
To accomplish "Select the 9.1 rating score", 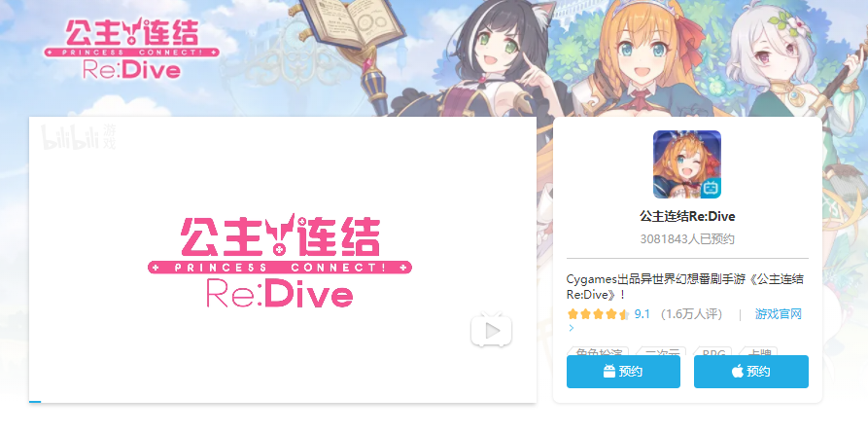I will click(642, 314).
